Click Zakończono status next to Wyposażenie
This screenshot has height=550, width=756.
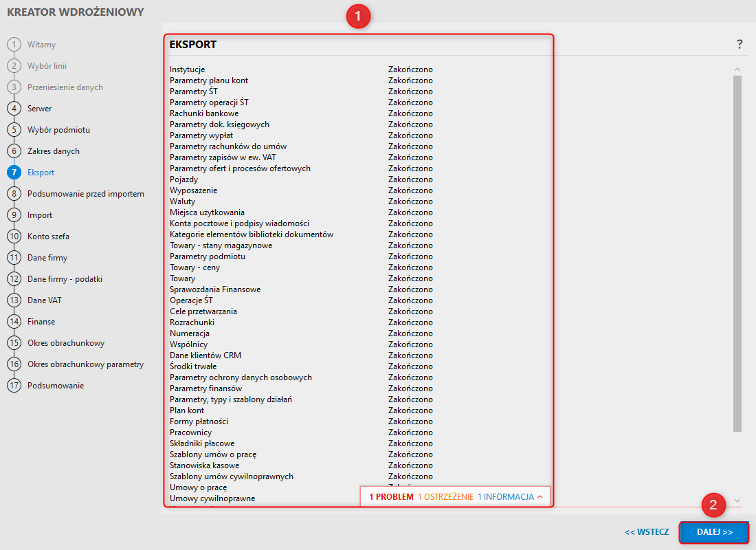coord(410,190)
